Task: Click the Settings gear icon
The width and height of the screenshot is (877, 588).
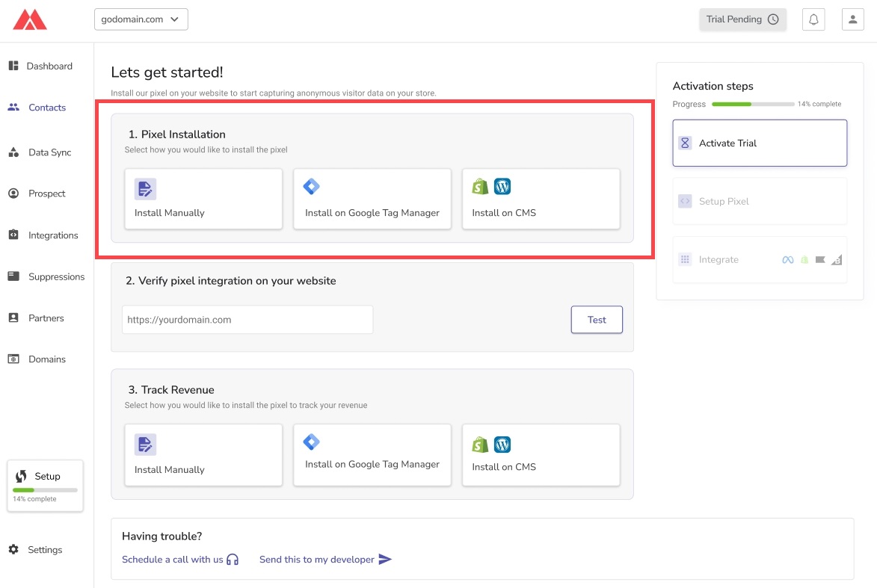Action: point(13,549)
